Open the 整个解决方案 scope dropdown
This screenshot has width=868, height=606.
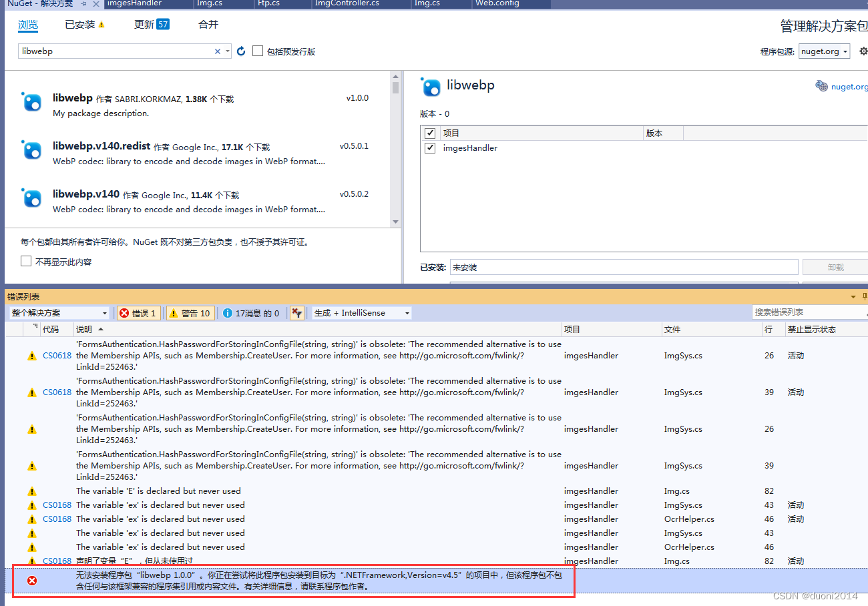(x=59, y=313)
